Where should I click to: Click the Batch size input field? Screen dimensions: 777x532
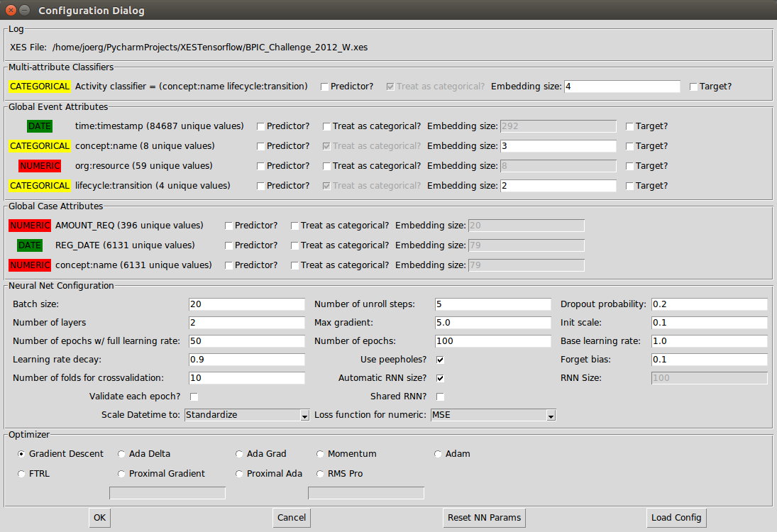246,304
